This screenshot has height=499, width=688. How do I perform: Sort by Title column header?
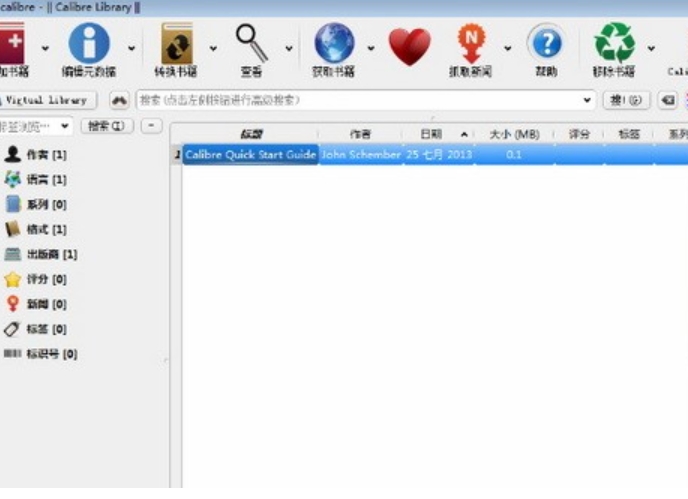[x=251, y=134]
